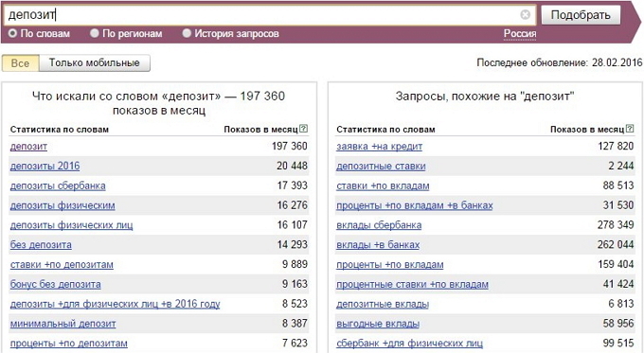This screenshot has height=353, width=644.
Task: Click the value 7 623
Action: (295, 344)
